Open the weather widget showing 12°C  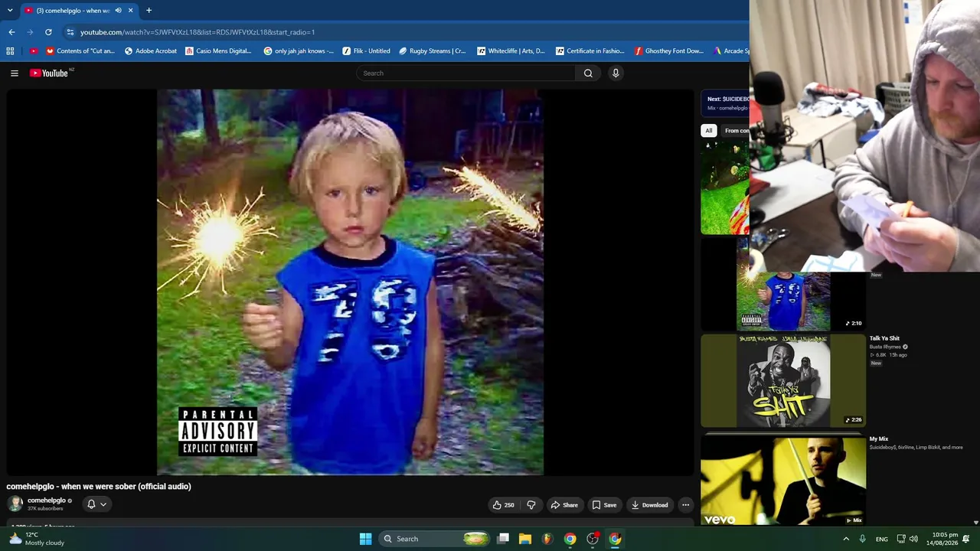(x=37, y=539)
